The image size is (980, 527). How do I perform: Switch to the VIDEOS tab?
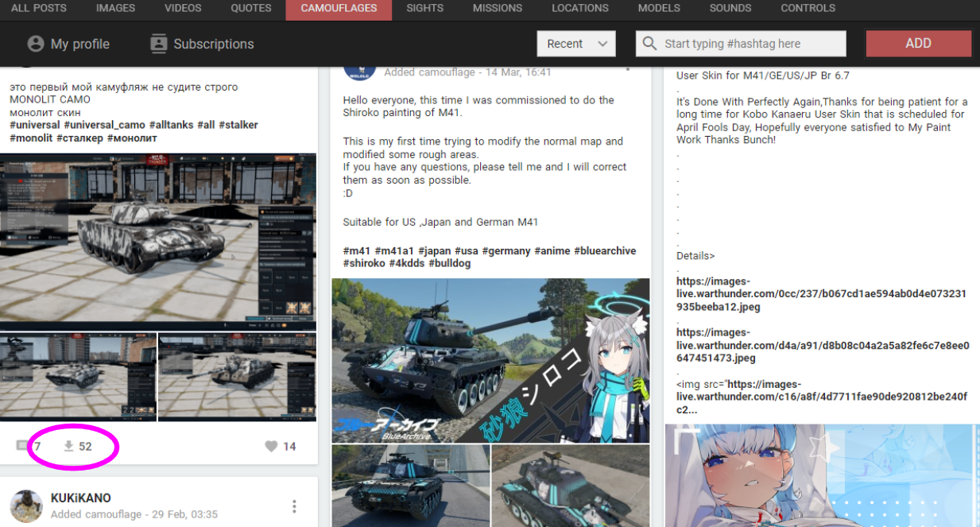183,9
